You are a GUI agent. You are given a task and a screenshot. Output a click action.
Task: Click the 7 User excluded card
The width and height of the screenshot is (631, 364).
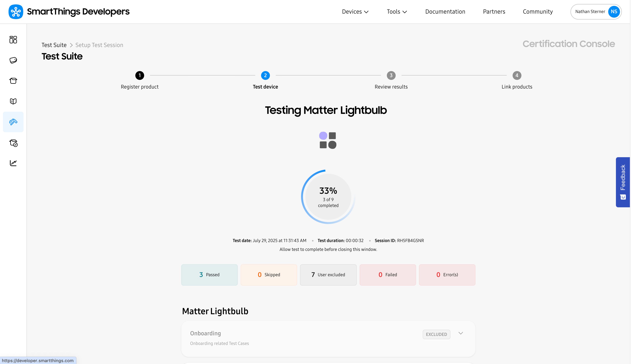point(328,275)
